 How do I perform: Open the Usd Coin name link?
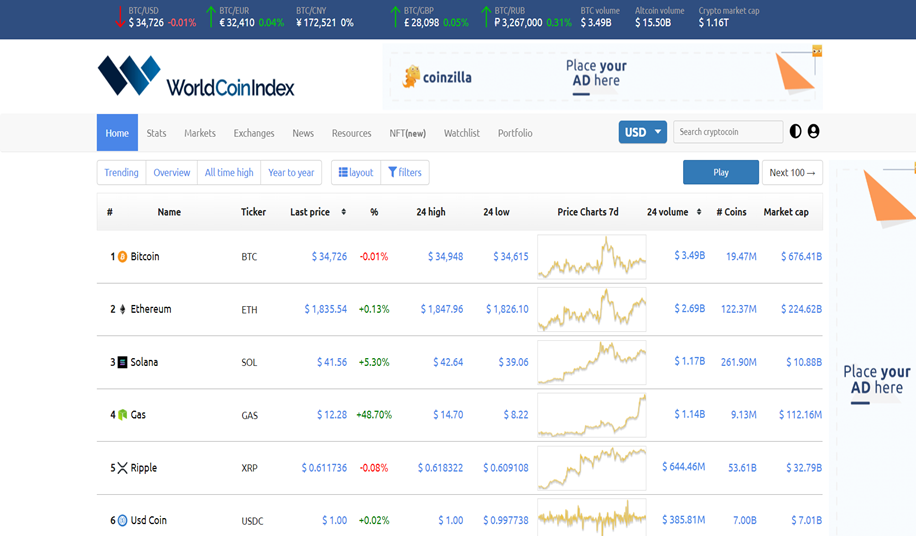(x=148, y=520)
